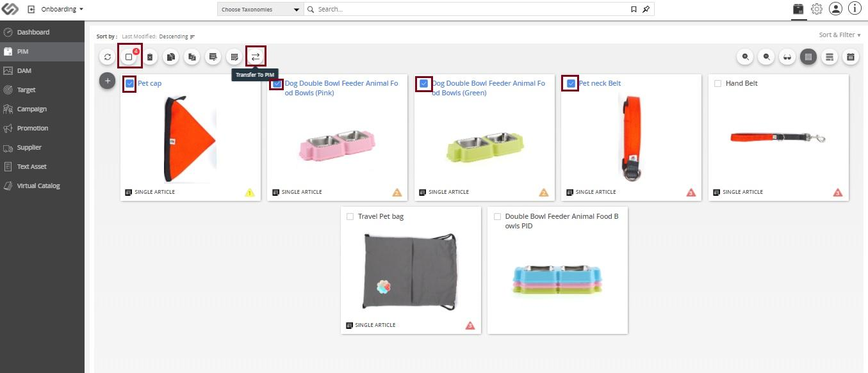Screen dimensions: 868x373
Task: Uncheck the Pet cap checkbox
Action: click(x=130, y=83)
